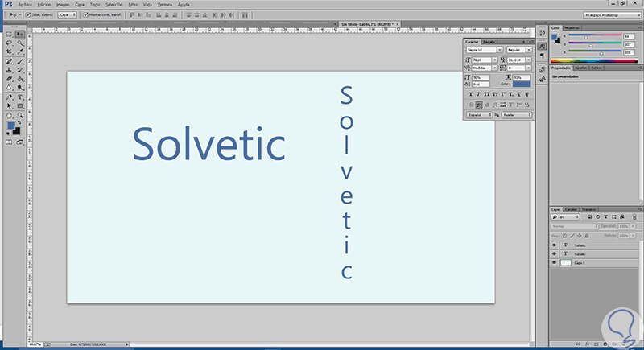Select the Rectangular Marquee tool
Screen dimensions: 644x350
tap(9, 35)
